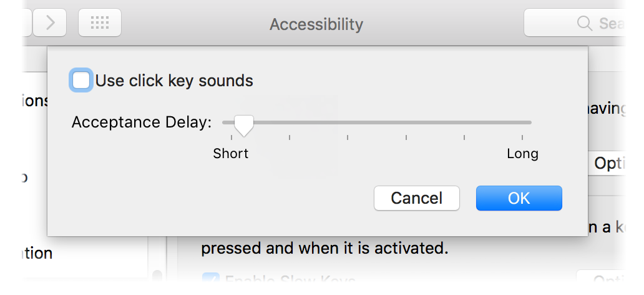The height and width of the screenshot is (295, 644).
Task: Click the Use click key sounds label text
Action: pos(174,81)
